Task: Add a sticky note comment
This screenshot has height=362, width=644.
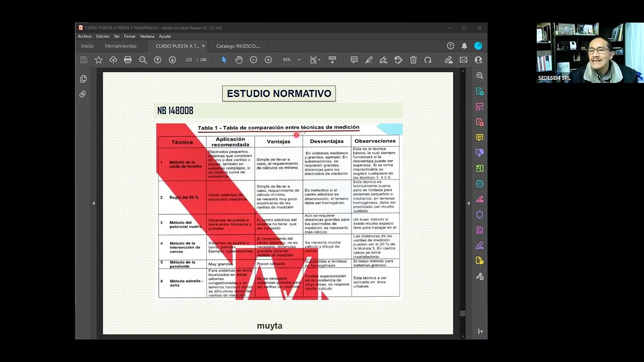Action: coord(354,60)
